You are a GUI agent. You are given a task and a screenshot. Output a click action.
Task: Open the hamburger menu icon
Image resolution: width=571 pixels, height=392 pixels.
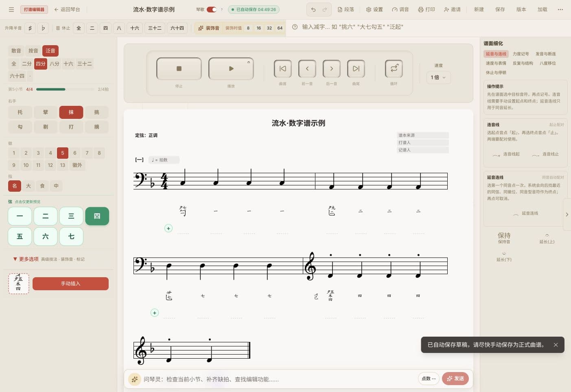pyautogui.click(x=11, y=9)
